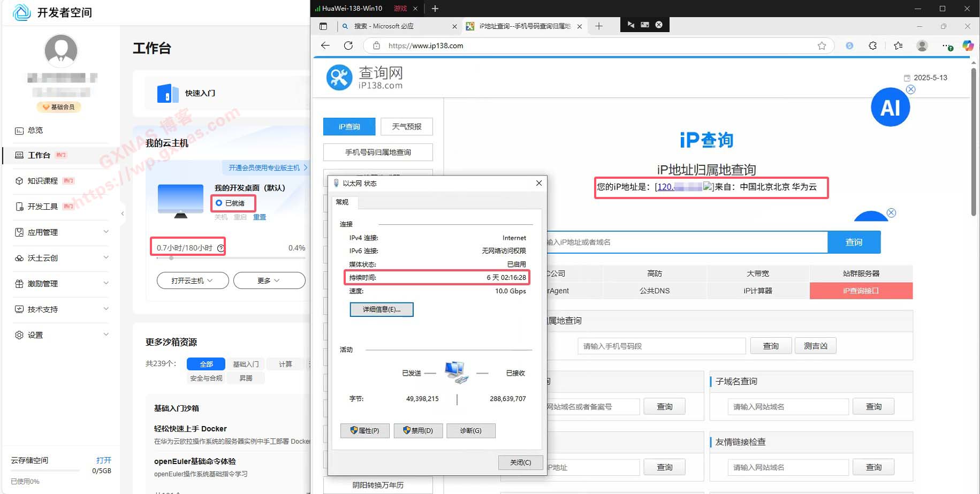
Task: Open the 打开云主机 dropdown
Action: (192, 280)
